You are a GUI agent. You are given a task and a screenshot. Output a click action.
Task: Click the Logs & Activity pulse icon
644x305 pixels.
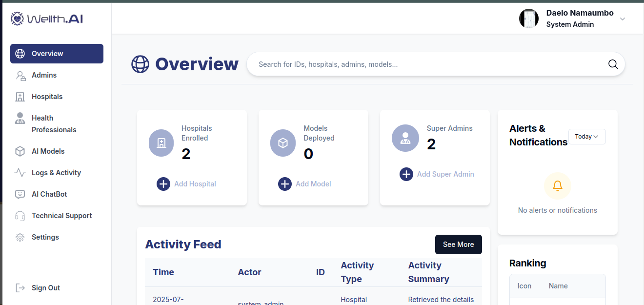pyautogui.click(x=20, y=173)
